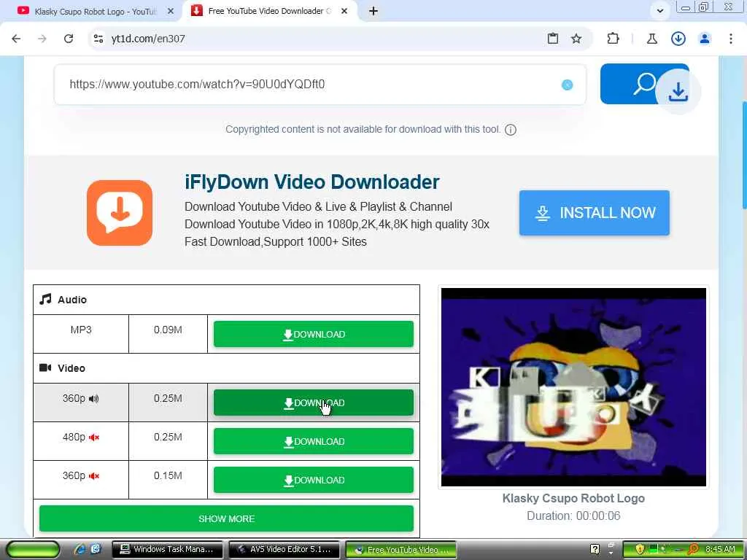Download the 480p muted video
The height and width of the screenshot is (560, 747).
[314, 441]
